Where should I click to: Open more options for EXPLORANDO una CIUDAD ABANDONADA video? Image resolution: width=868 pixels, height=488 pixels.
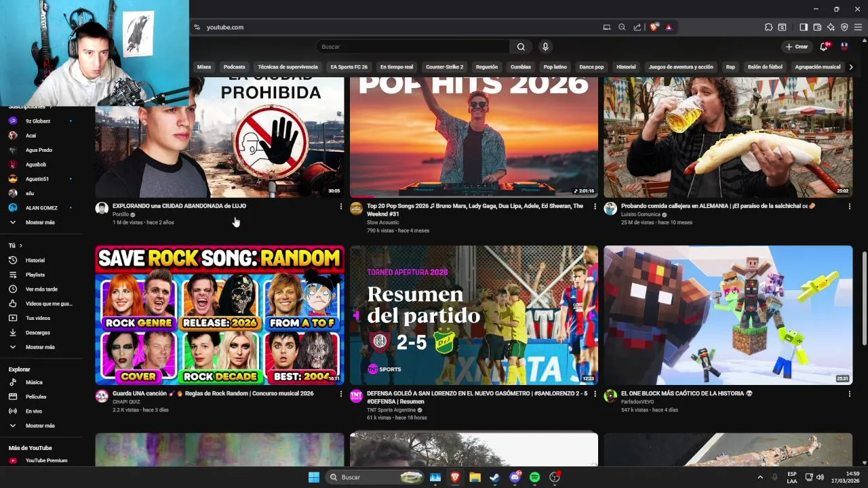coord(341,207)
